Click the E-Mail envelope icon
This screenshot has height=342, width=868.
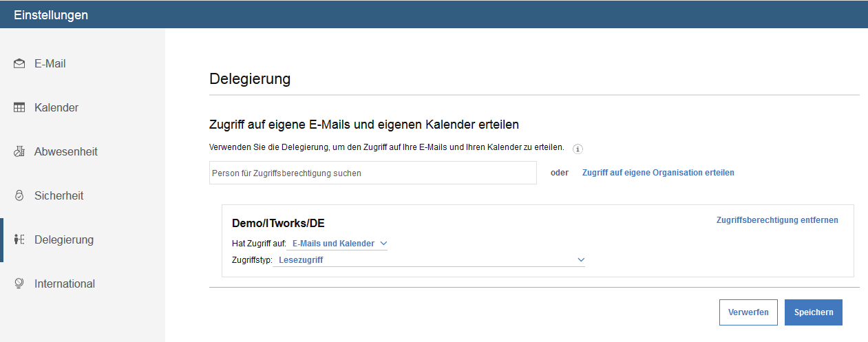(19, 64)
